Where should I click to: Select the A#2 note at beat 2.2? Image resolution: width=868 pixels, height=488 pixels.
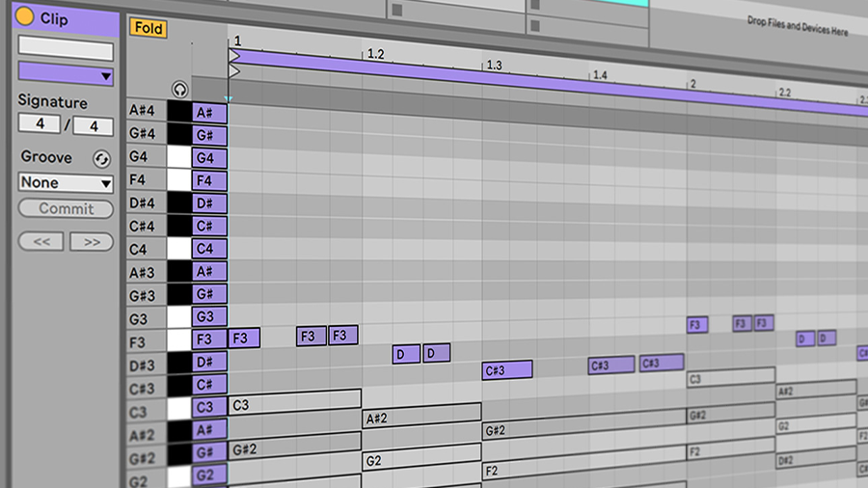(817, 389)
